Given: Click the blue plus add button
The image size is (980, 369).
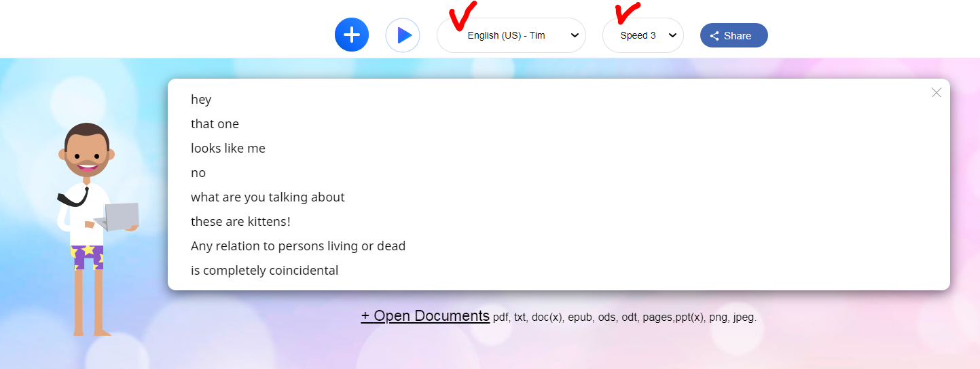Looking at the screenshot, I should click(352, 35).
